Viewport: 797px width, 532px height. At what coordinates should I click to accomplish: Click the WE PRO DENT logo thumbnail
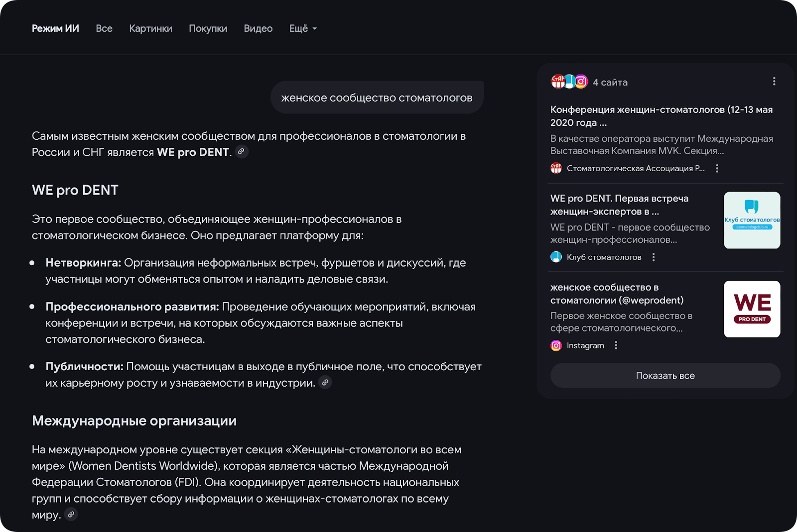[752, 309]
